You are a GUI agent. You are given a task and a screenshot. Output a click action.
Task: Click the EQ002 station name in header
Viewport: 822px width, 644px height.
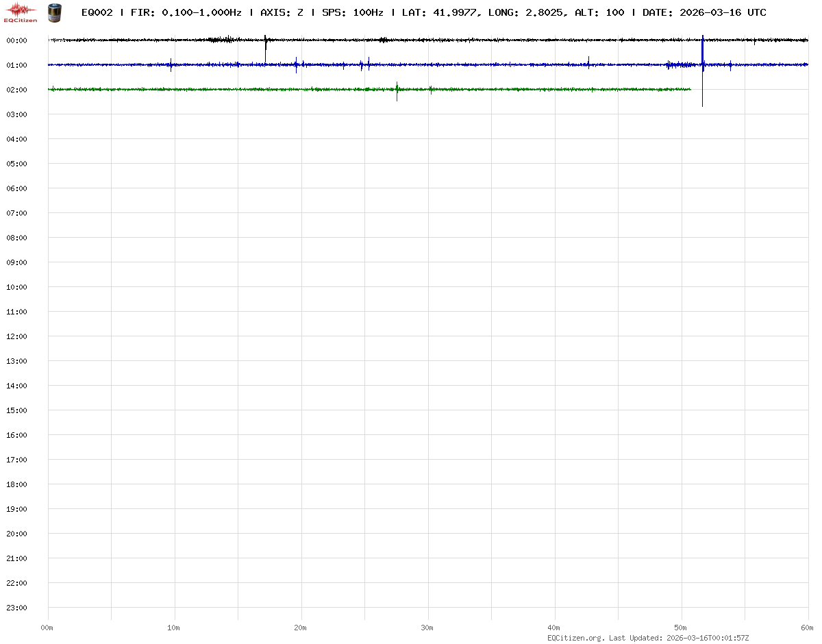97,12
